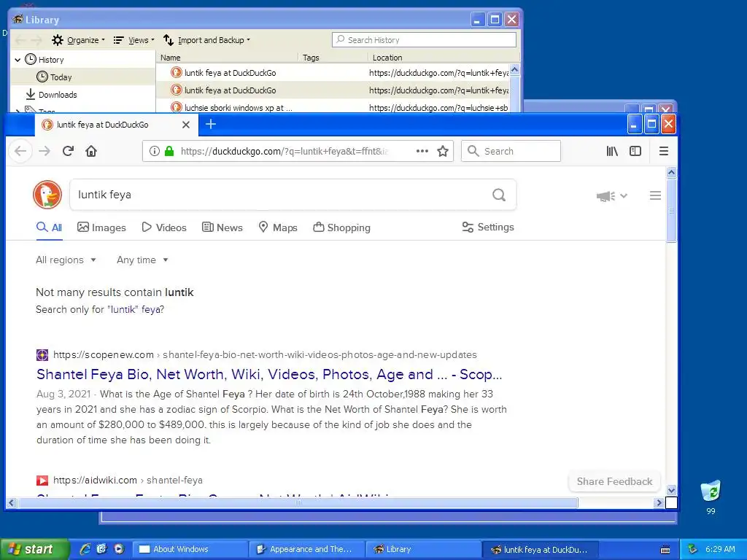Image resolution: width=747 pixels, height=560 pixels.
Task: Click the taskbar clock showing 6:29 AM
Action: click(x=720, y=549)
